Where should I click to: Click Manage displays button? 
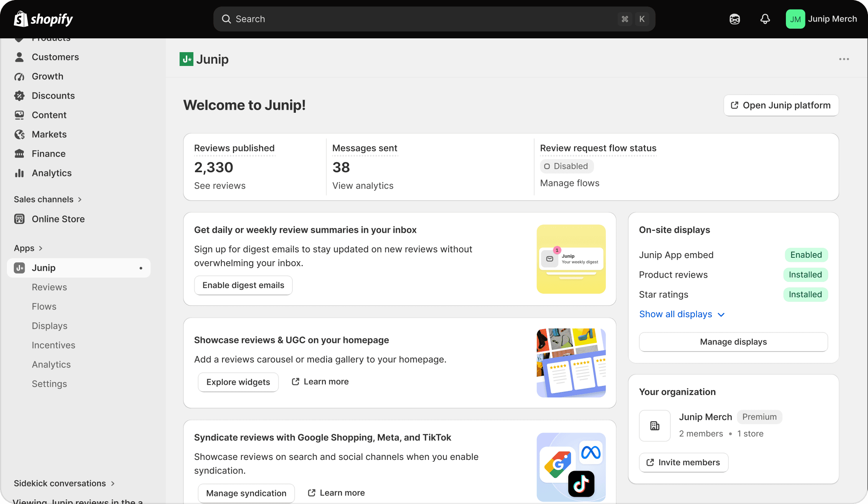733,342
